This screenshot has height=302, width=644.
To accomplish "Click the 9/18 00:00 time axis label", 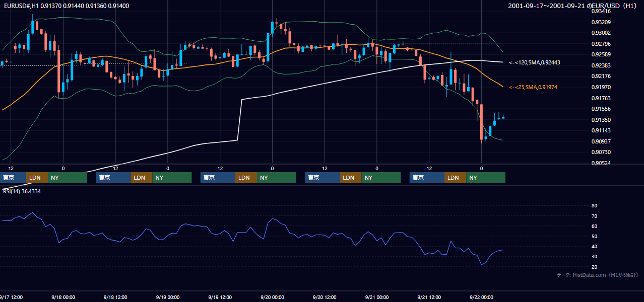I will tap(63, 297).
